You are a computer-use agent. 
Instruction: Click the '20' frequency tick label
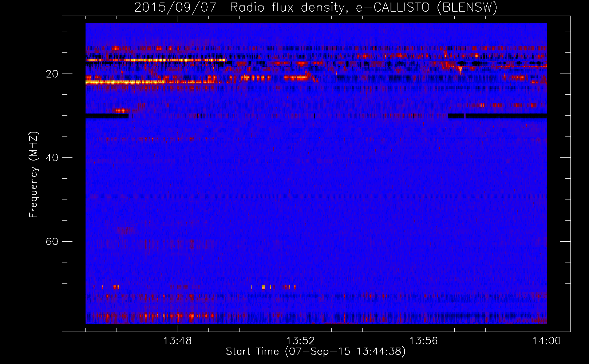coord(52,74)
